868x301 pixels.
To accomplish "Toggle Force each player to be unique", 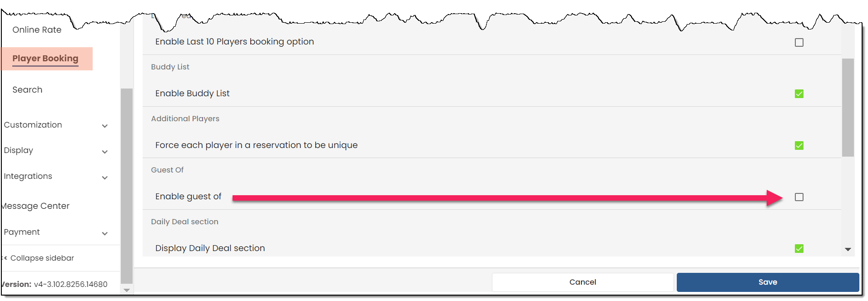I will [799, 145].
